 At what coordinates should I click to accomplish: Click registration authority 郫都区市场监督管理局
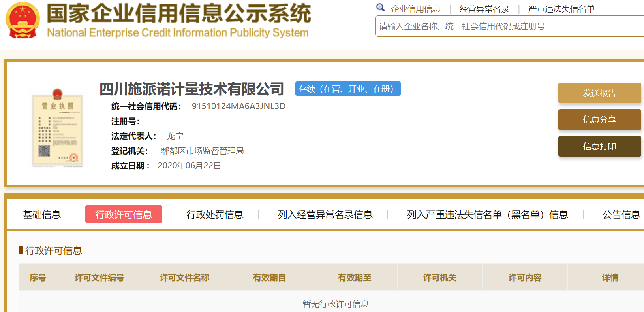pyautogui.click(x=202, y=151)
